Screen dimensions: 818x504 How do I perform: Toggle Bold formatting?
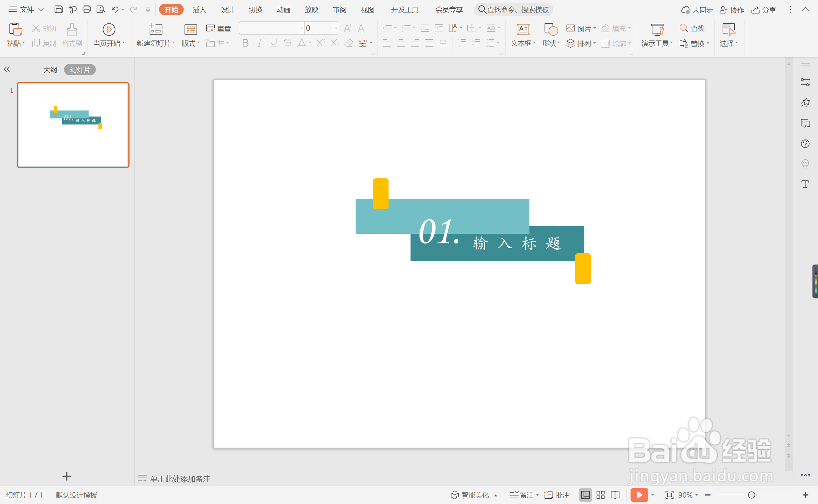click(x=245, y=43)
